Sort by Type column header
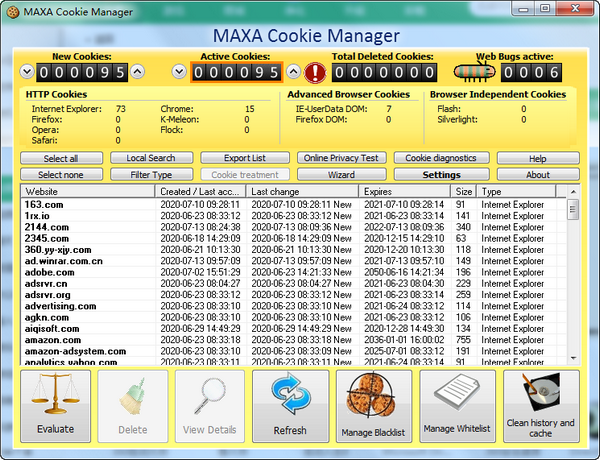 517,191
